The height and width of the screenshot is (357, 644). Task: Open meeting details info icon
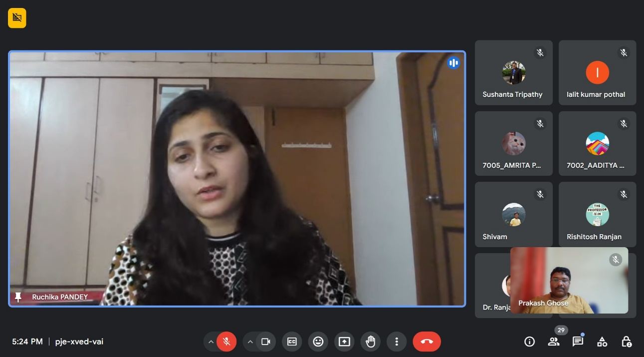coord(529,342)
